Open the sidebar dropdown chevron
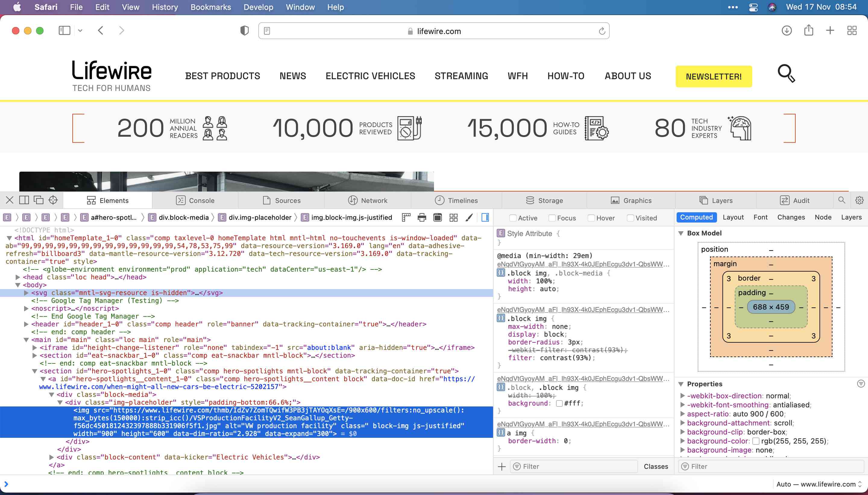 80,31
